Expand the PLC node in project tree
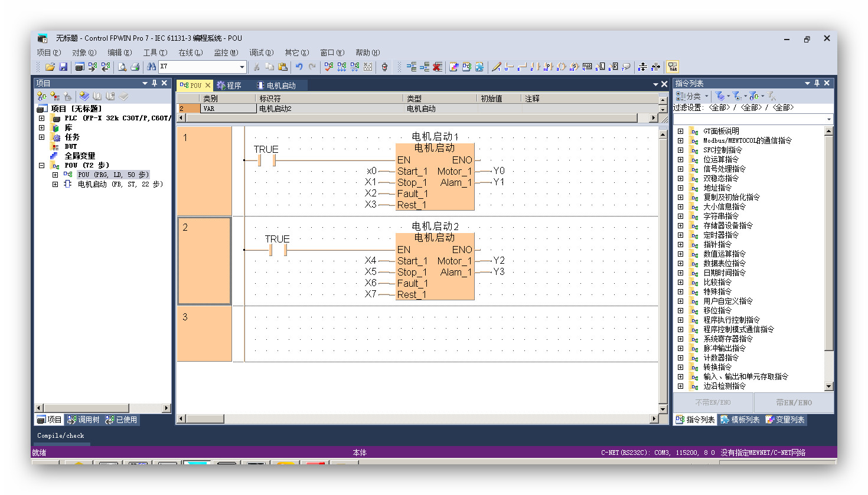 pos(41,118)
